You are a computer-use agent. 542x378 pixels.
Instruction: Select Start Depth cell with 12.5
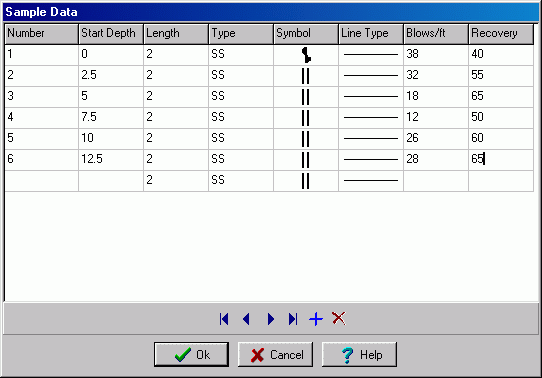pos(111,160)
